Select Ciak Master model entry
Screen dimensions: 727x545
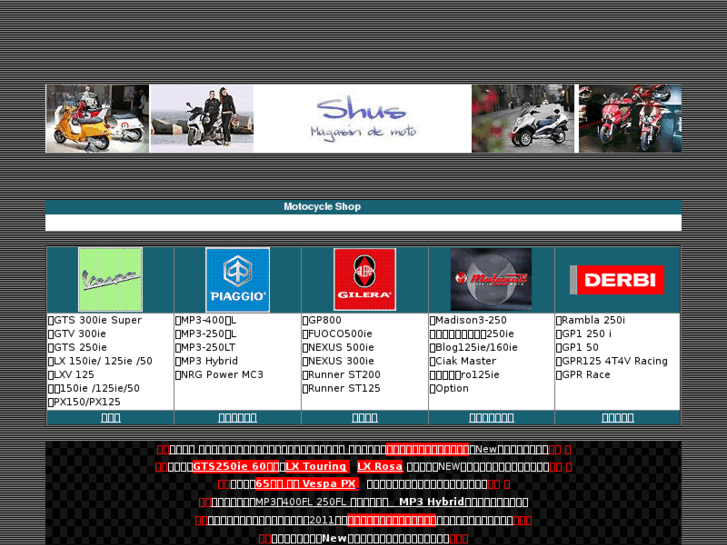[x=463, y=361]
